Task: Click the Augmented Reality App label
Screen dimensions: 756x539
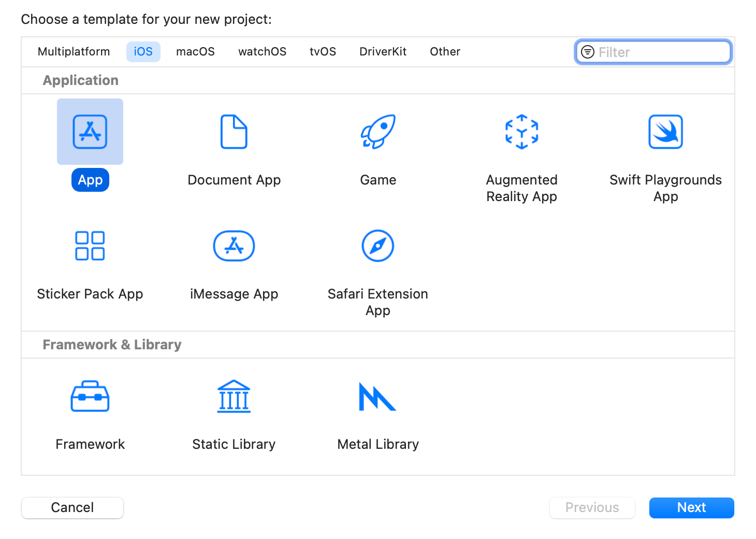Action: point(522,188)
